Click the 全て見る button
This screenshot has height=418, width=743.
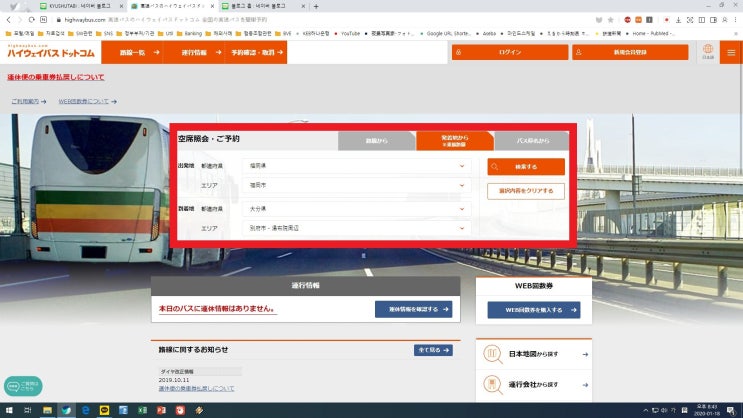click(x=433, y=350)
